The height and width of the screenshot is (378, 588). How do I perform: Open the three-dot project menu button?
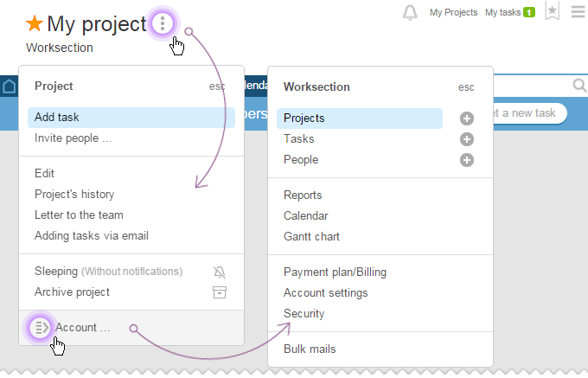coord(163,23)
